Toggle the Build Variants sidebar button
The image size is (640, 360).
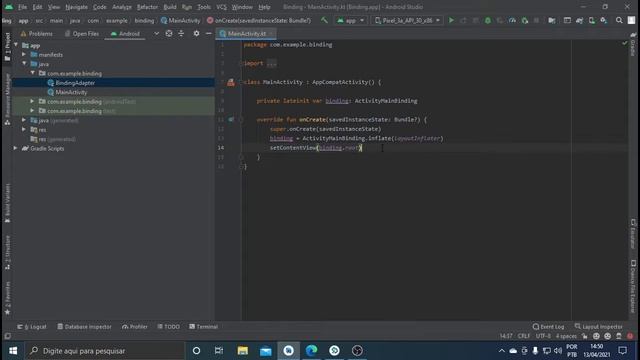7,203
